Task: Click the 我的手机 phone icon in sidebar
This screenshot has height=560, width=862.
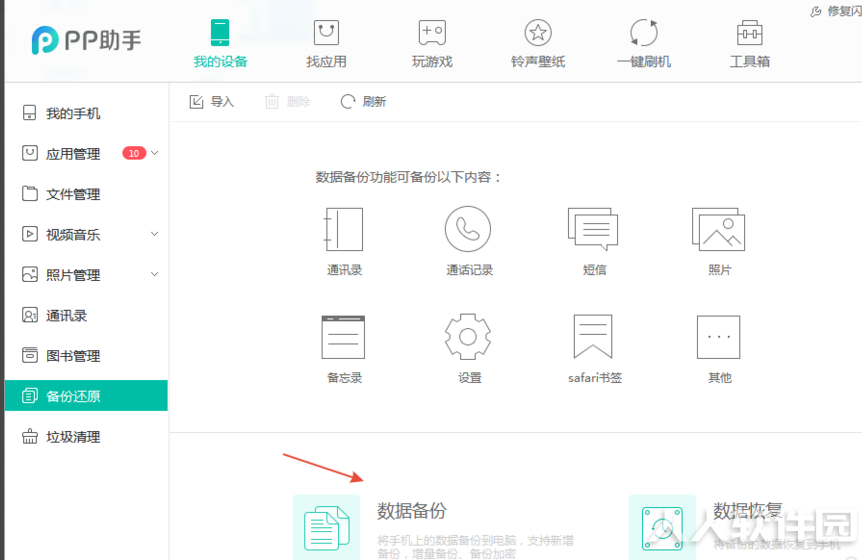Action: coord(30,113)
